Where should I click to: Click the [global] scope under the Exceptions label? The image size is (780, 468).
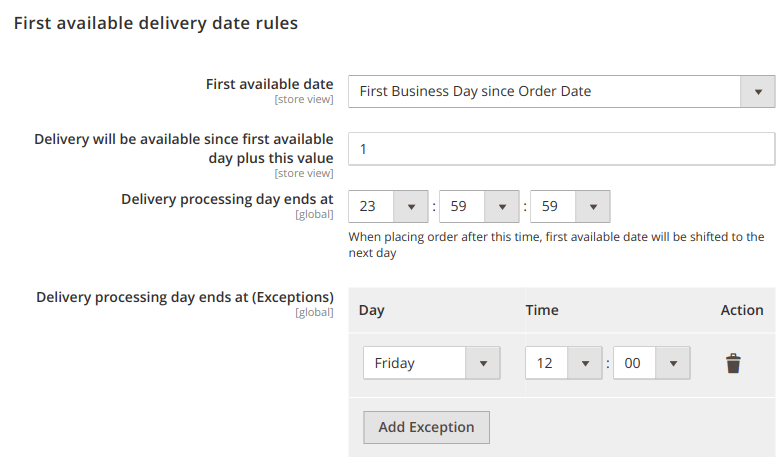click(x=314, y=313)
